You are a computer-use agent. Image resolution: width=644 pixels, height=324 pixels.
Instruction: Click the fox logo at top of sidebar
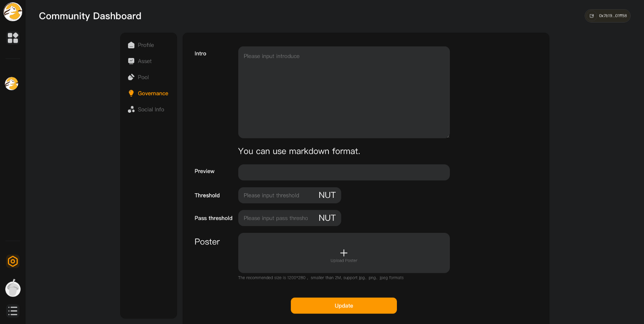pos(13,12)
